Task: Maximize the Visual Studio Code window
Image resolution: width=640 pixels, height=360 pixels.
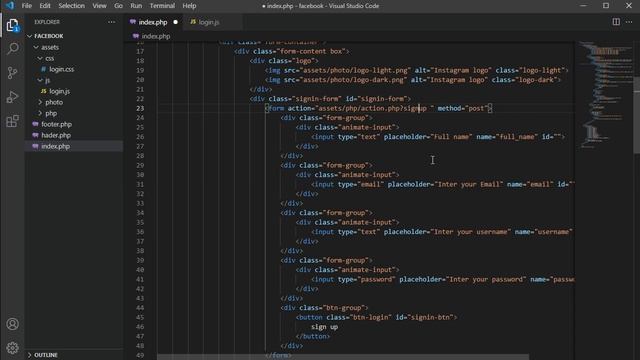Action: point(606,6)
